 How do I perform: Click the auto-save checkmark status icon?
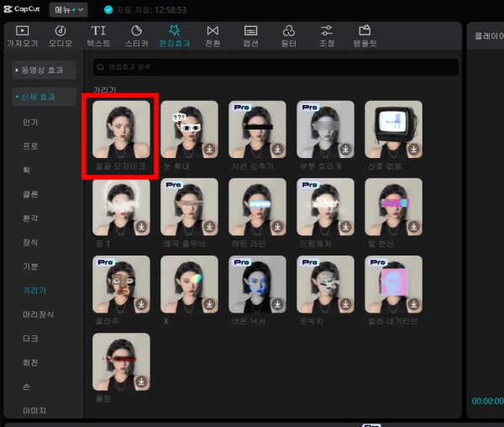coord(108,10)
